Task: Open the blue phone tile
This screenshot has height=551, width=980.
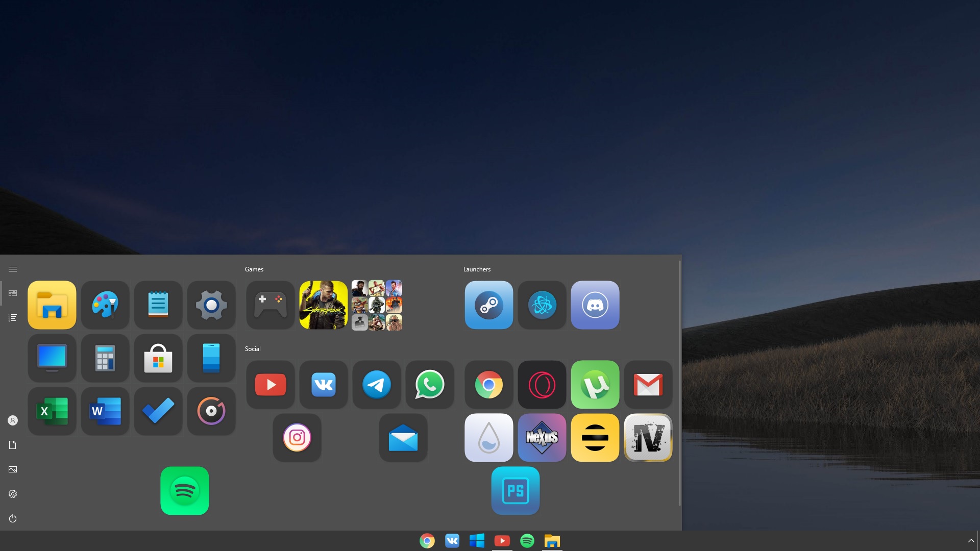Action: 211,358
